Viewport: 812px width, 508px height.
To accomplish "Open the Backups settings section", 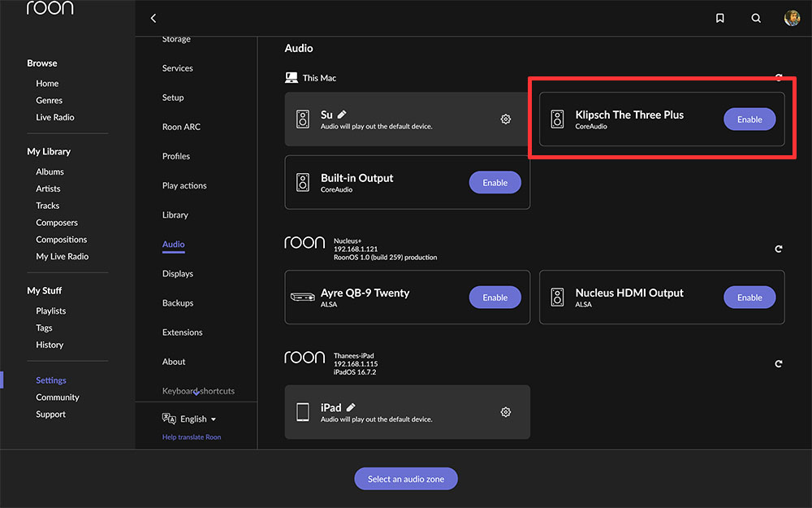I will click(x=178, y=303).
